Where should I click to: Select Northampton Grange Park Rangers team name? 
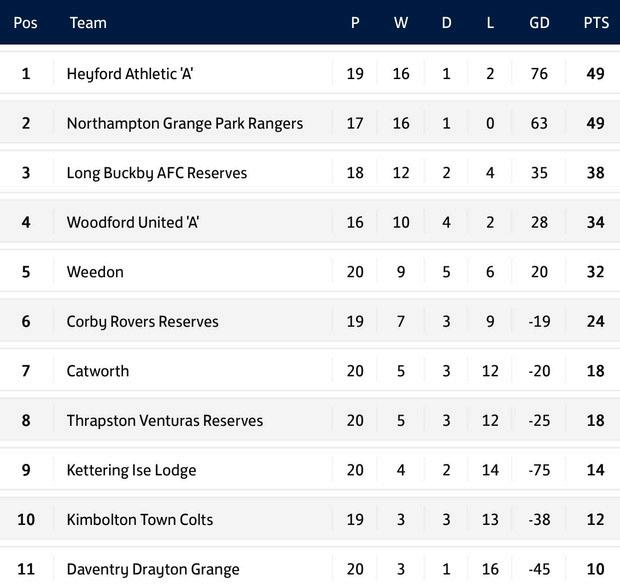point(185,123)
